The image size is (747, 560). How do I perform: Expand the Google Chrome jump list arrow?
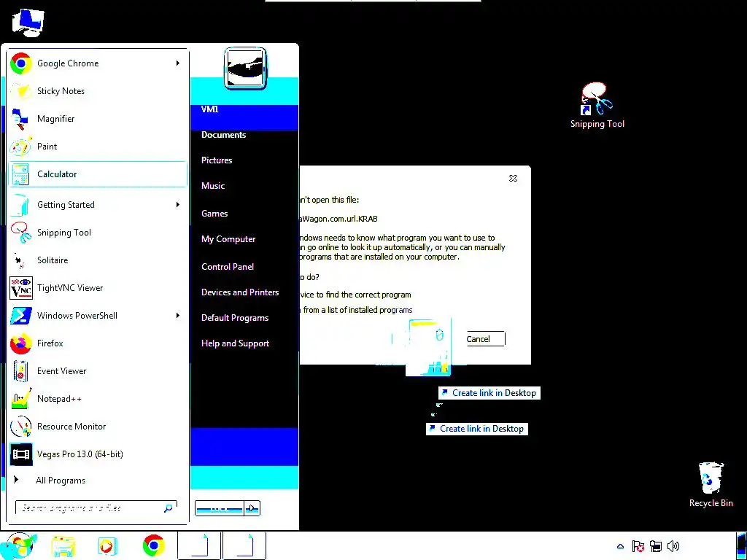coord(178,63)
